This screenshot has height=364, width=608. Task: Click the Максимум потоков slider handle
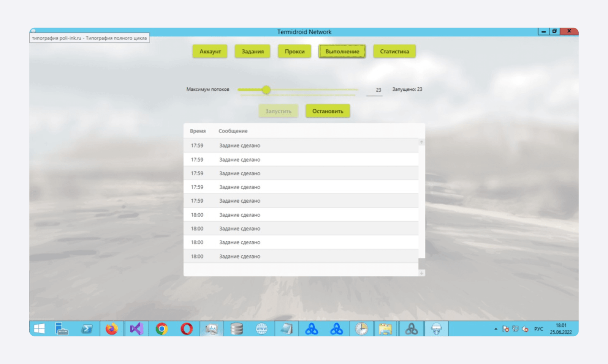pos(266,90)
